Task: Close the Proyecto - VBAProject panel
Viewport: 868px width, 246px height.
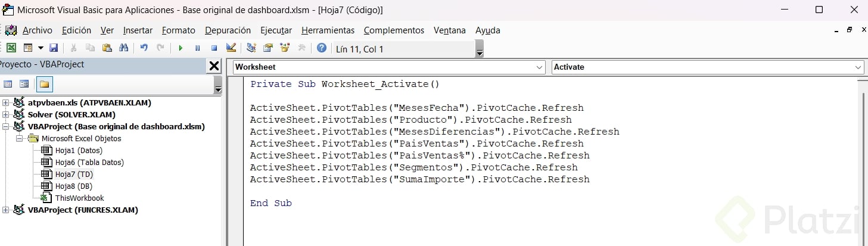Action: pos(214,66)
